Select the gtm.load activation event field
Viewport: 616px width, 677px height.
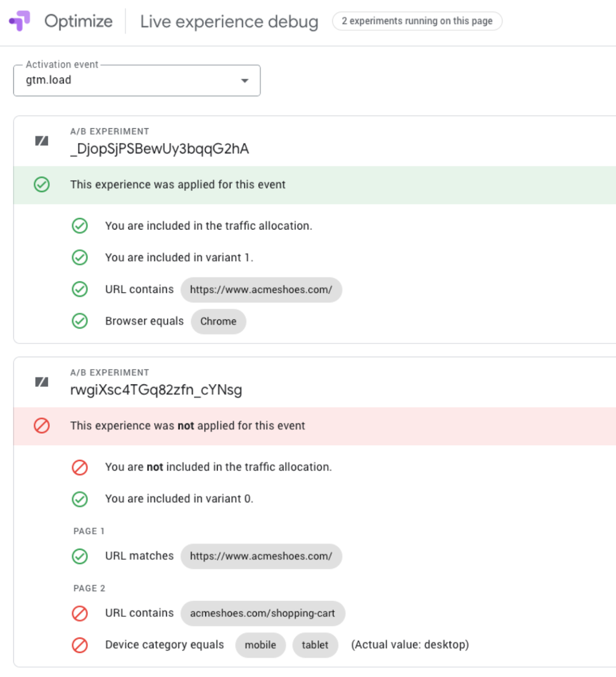(x=137, y=80)
